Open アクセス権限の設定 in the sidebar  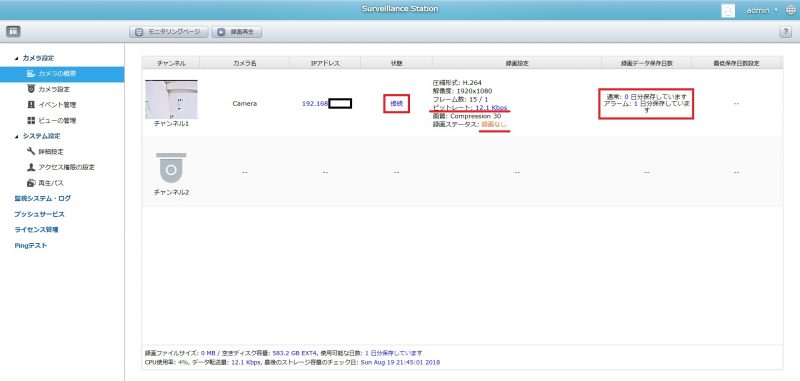[61, 167]
